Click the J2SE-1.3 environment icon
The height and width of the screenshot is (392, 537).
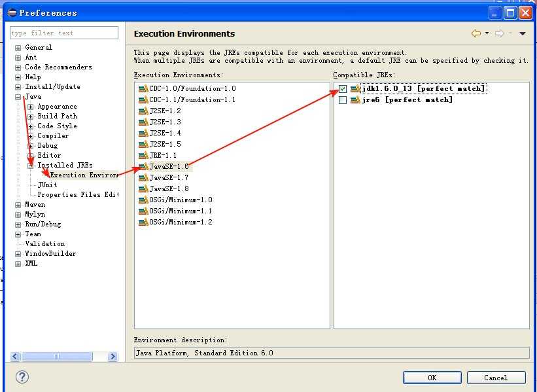coord(143,122)
